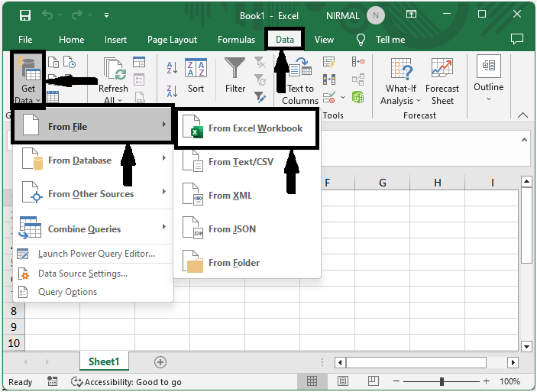Open the Comments speech bubble icon

(517, 40)
